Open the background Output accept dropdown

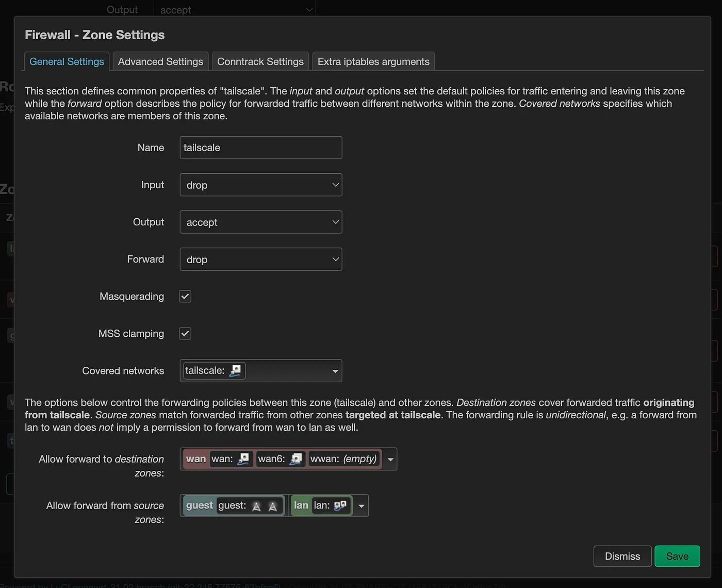pos(235,9)
